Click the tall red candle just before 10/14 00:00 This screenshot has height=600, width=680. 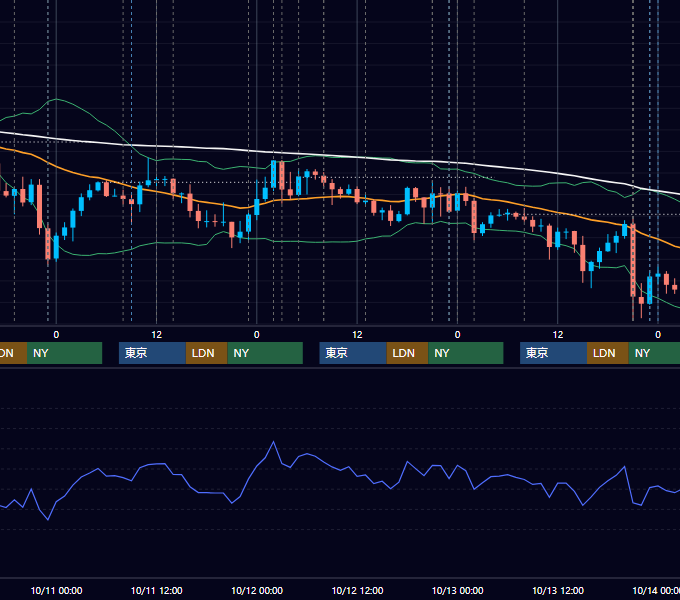[x=633, y=260]
